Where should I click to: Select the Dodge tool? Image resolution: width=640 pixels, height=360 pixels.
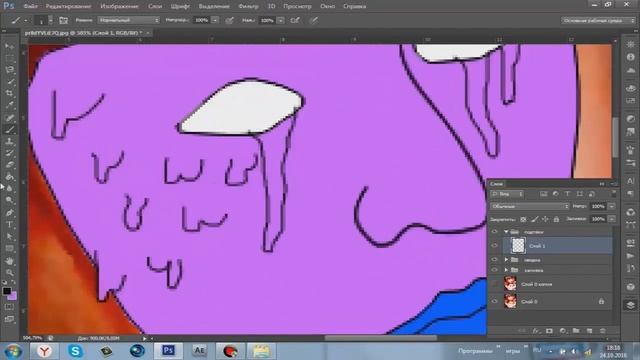point(10,200)
